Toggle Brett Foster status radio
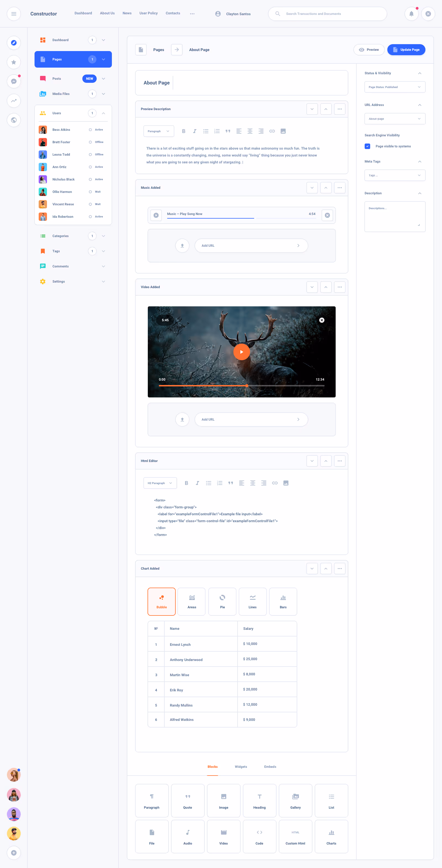Image resolution: width=442 pixels, height=868 pixels. [x=90, y=142]
